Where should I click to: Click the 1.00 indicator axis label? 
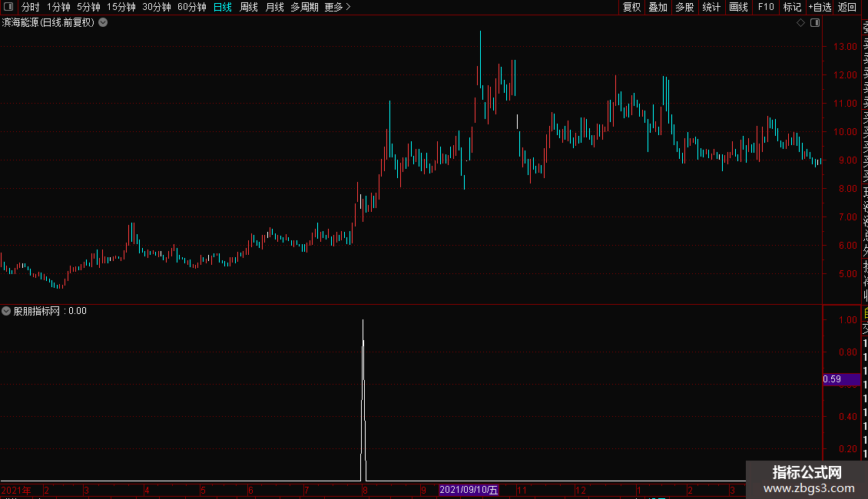point(848,320)
